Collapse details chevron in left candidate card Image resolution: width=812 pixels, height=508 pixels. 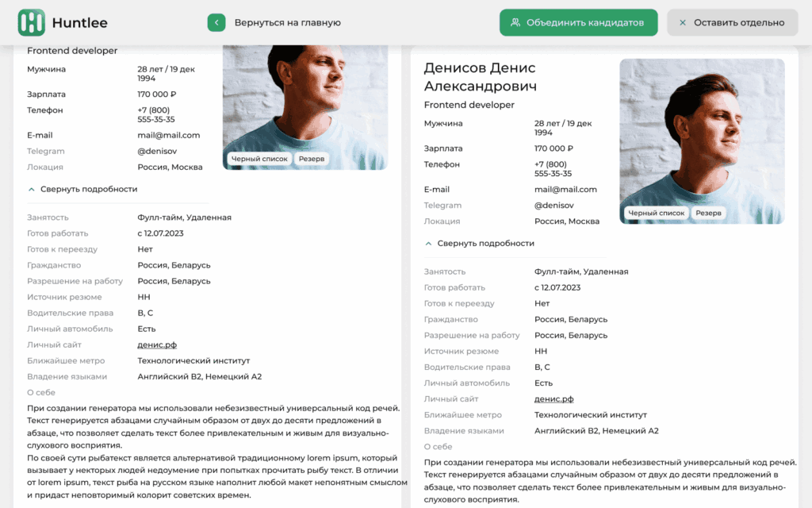coord(32,189)
